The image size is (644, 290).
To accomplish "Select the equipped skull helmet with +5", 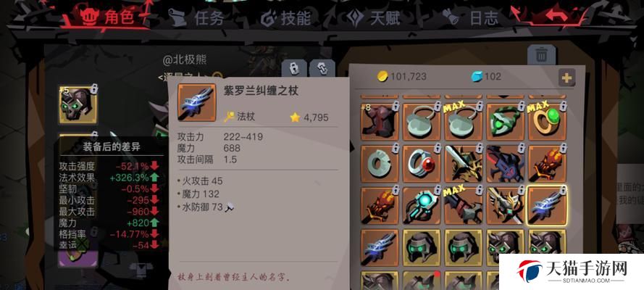I will (x=78, y=104).
